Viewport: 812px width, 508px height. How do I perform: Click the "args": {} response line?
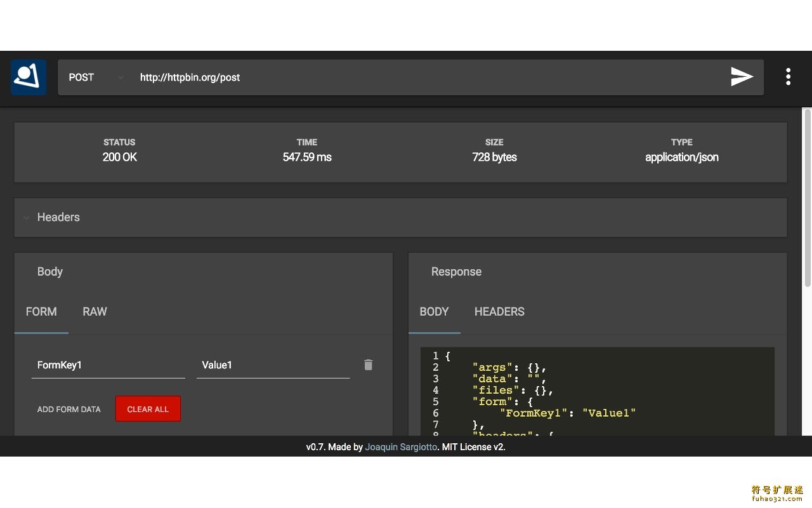pyautogui.click(x=509, y=368)
